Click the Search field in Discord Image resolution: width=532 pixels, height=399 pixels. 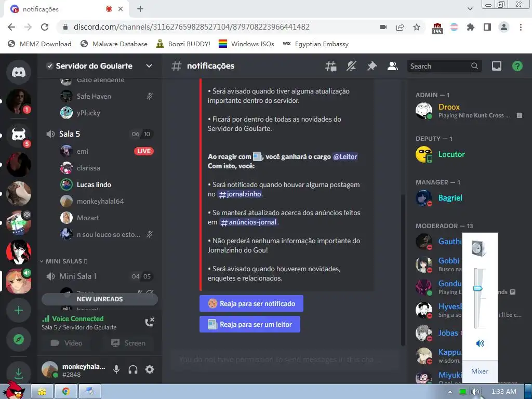click(444, 66)
